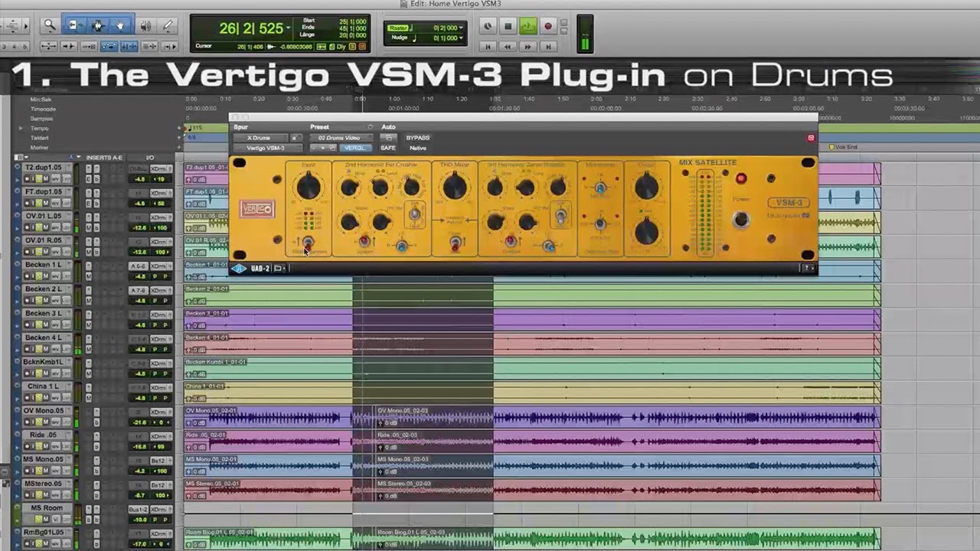This screenshot has height=551, width=980.
Task: Click the Stop transport button
Action: click(508, 26)
